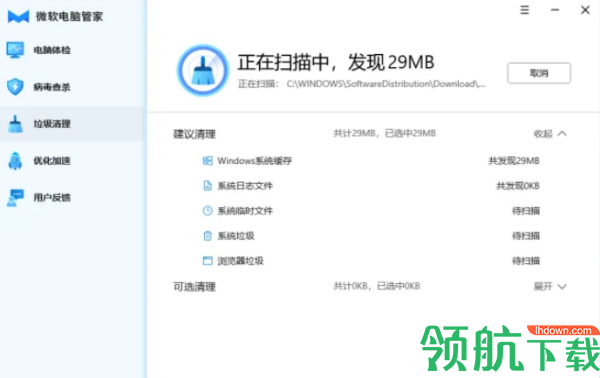Click the 共计0KB，已选中0KB summary
Screen dimensions: 600x378
[x=377, y=286]
